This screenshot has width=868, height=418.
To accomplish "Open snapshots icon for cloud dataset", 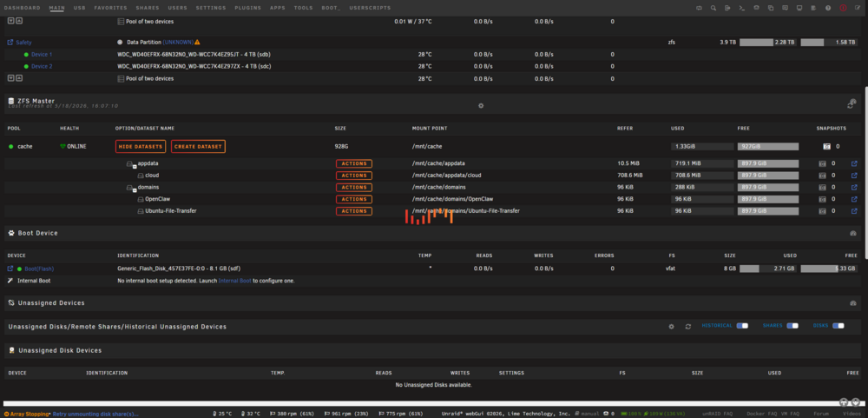I will pos(823,176).
